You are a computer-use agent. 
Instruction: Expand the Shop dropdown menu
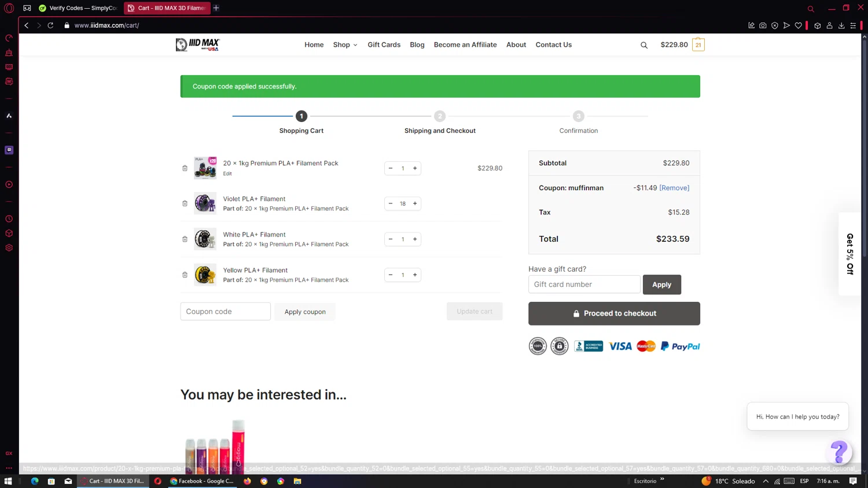pyautogui.click(x=345, y=45)
